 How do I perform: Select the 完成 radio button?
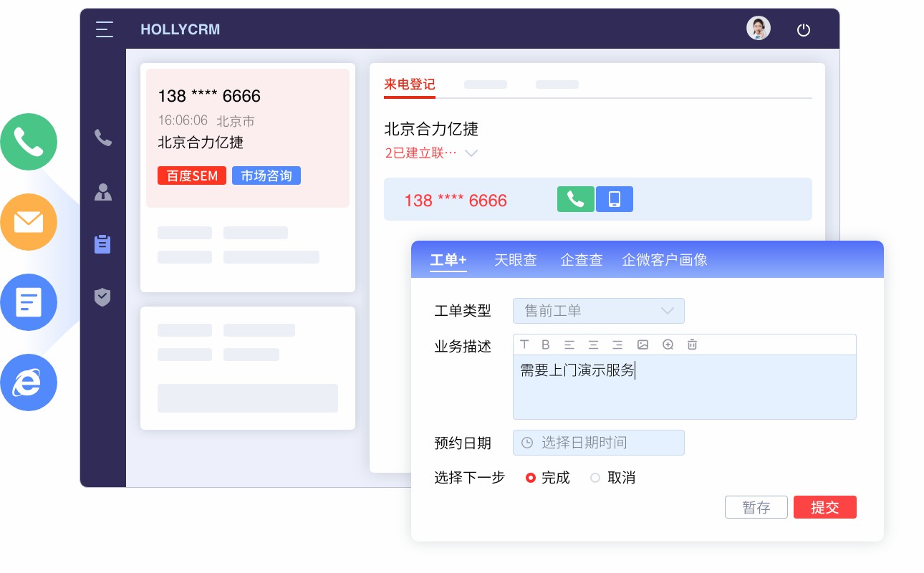[x=531, y=478]
